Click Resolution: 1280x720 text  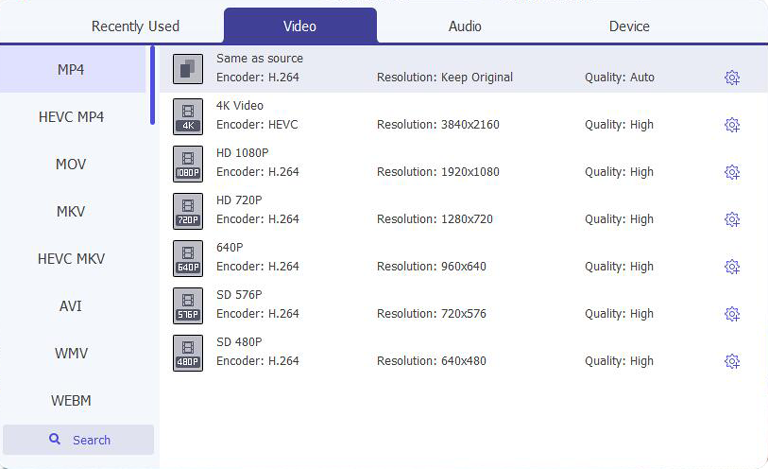[x=435, y=219]
